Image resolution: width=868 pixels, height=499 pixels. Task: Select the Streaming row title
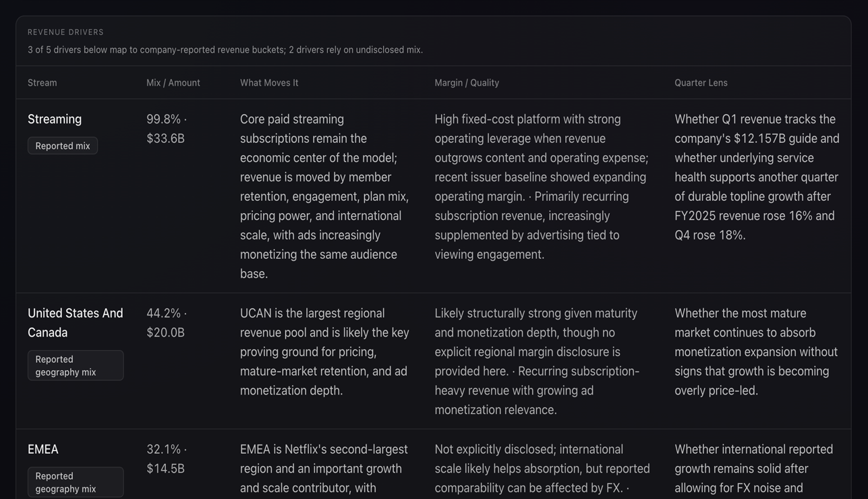click(x=55, y=119)
